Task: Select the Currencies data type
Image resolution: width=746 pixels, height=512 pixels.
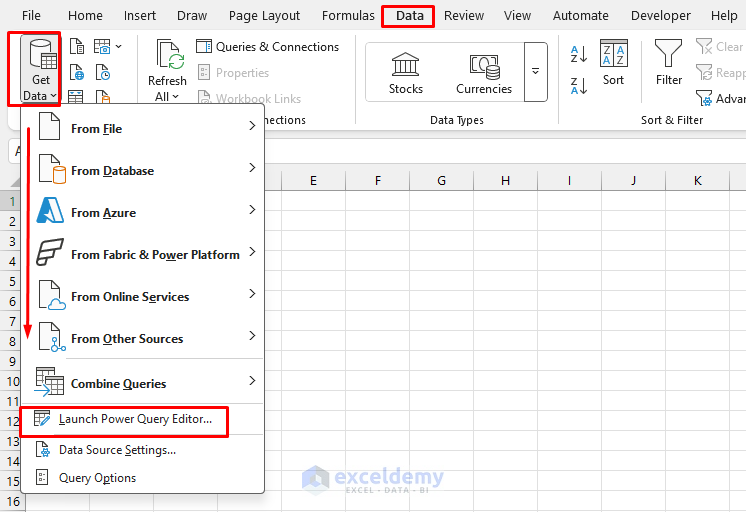Action: (484, 73)
